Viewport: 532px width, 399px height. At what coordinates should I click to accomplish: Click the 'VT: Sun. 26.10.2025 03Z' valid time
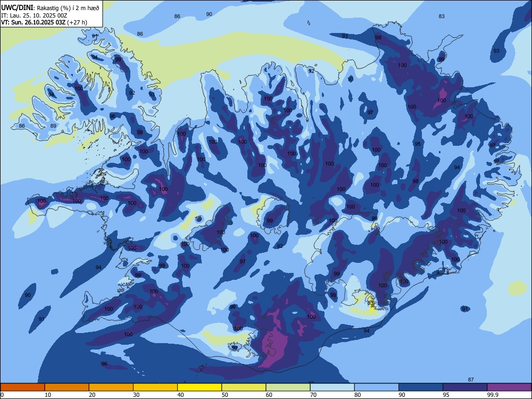coord(34,22)
